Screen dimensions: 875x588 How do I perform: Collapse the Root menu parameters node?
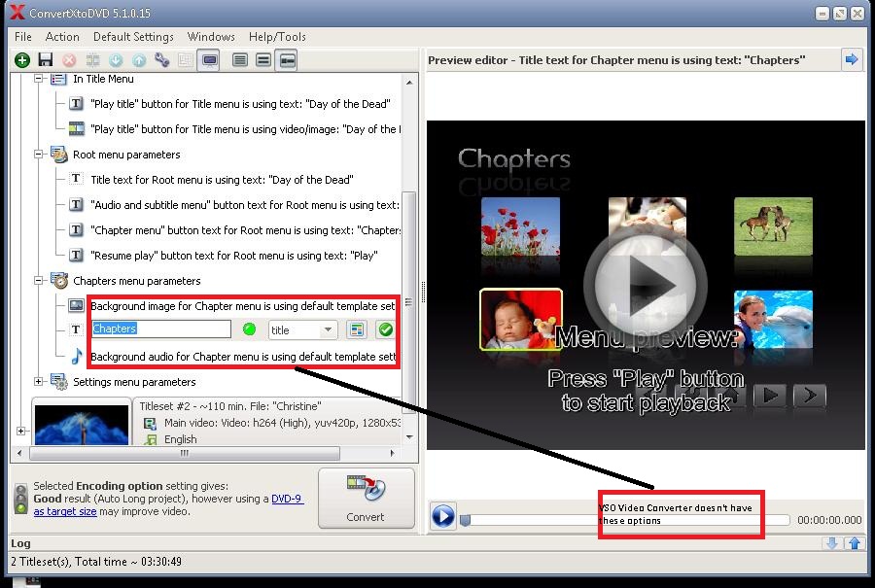coord(39,154)
